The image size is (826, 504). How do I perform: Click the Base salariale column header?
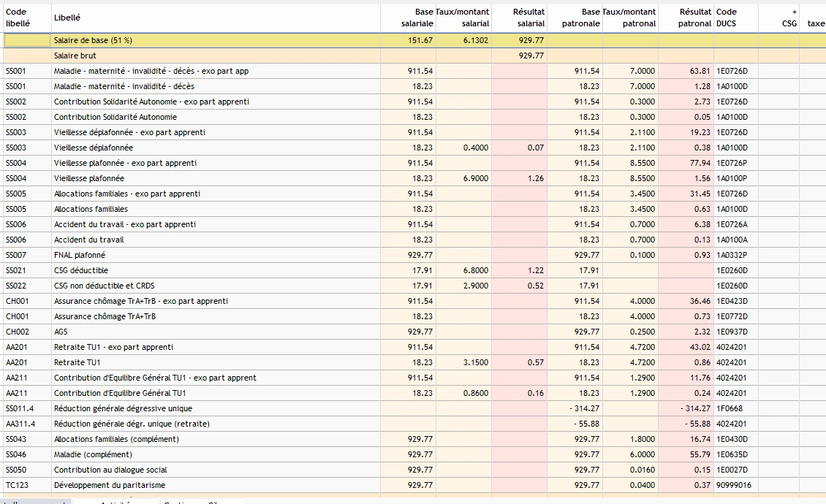click(x=417, y=18)
